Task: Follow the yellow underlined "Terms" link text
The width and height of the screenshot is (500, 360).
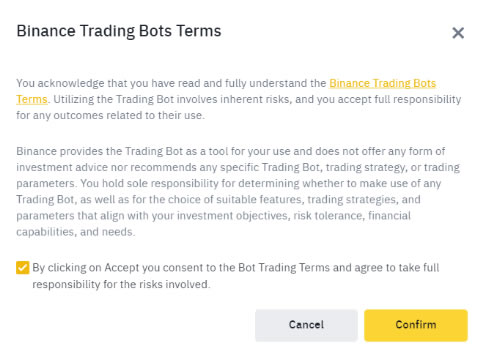Action: (x=32, y=99)
